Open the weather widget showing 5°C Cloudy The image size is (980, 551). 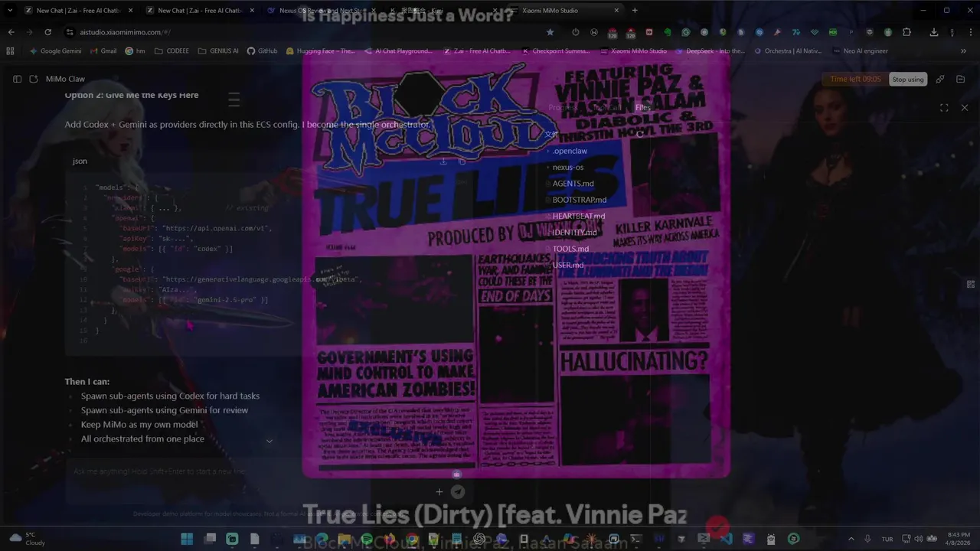(x=28, y=539)
